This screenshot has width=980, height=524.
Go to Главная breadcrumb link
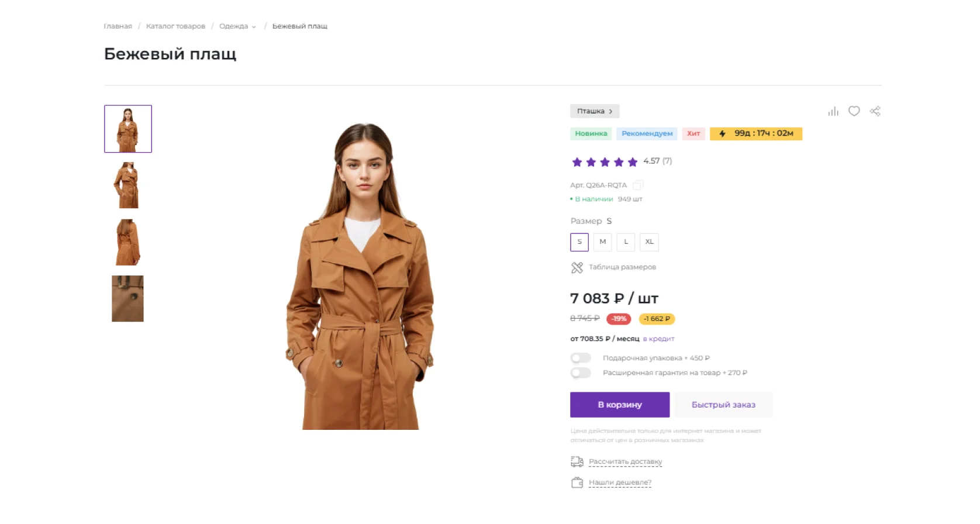(x=118, y=26)
